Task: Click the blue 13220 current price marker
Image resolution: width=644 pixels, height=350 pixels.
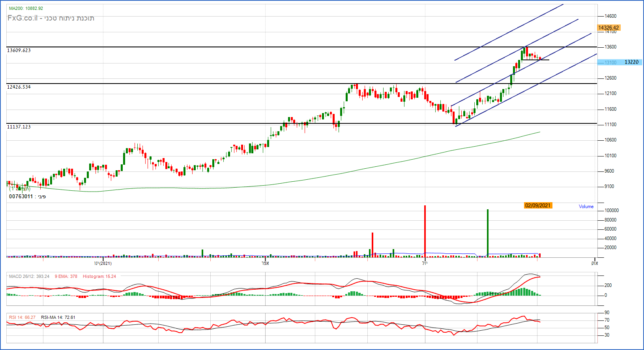Action: (631, 62)
